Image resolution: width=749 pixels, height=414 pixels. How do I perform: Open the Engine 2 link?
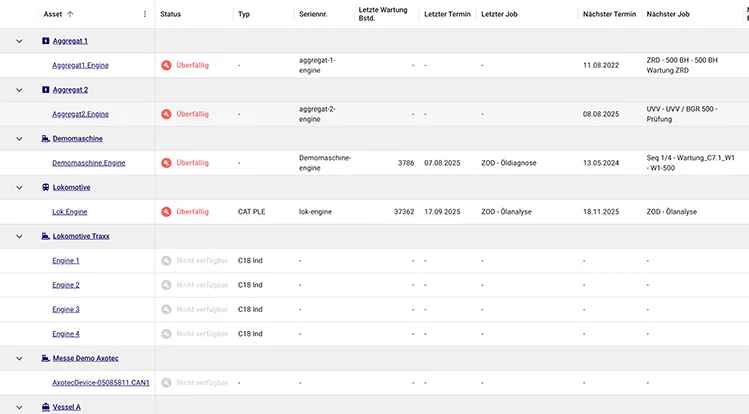point(65,285)
